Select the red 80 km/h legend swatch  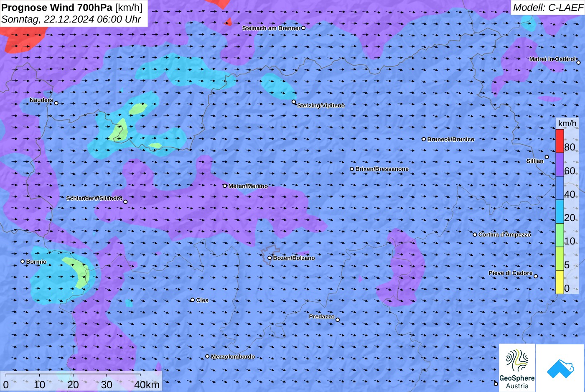pos(560,141)
